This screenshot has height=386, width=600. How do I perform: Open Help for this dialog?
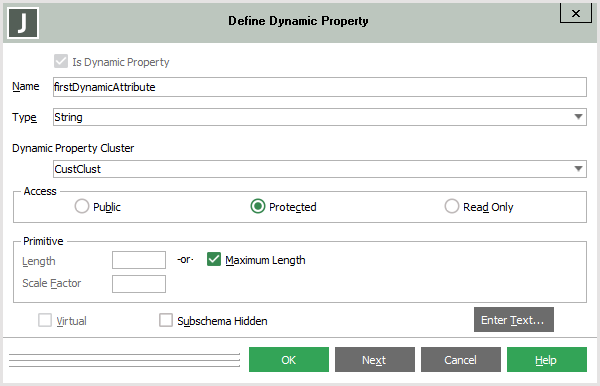coord(547,360)
